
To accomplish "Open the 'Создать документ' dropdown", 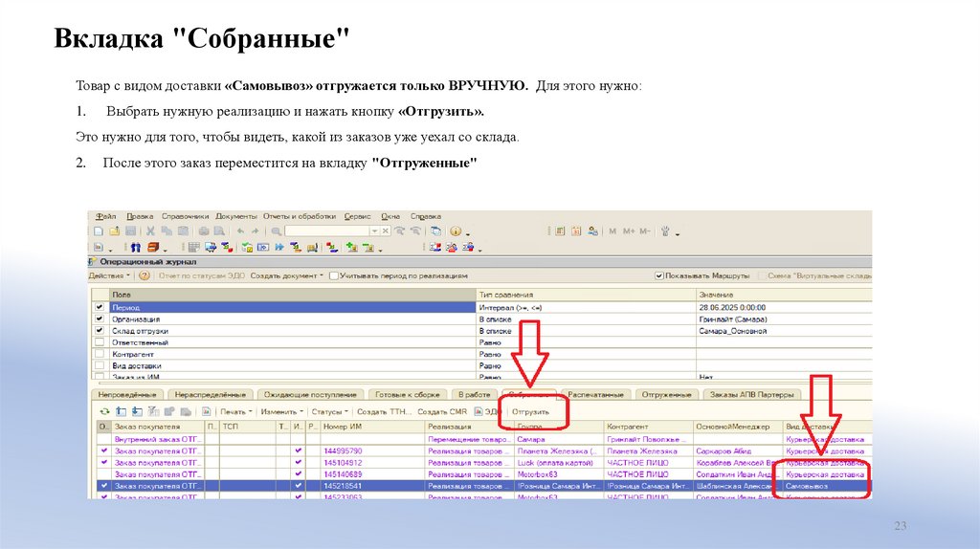I will click(285, 275).
